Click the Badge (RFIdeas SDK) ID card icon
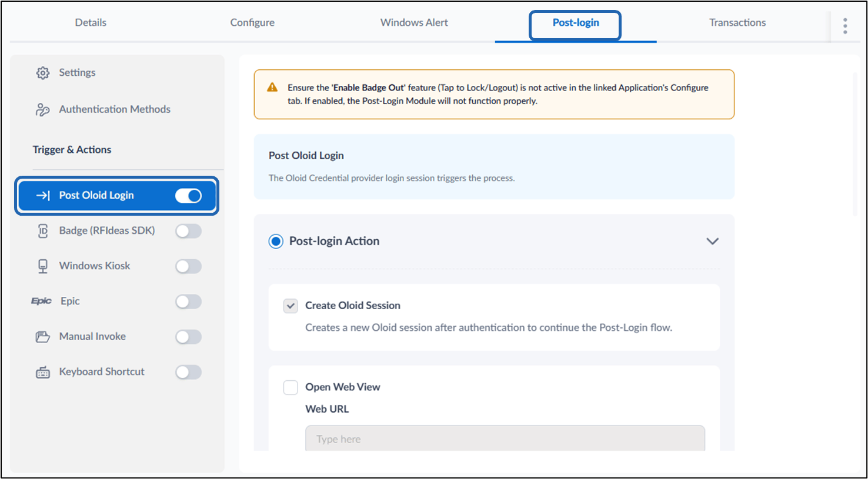The image size is (868, 479). 43,231
